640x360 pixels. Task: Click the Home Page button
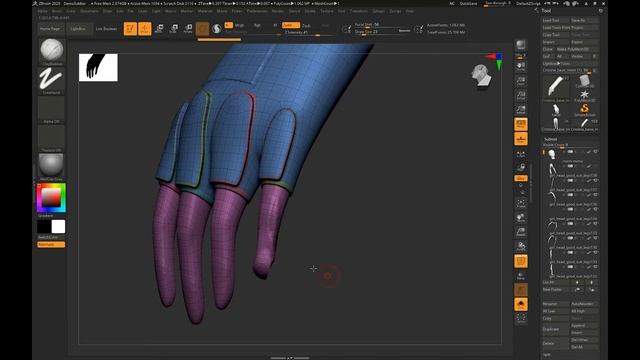(50, 29)
